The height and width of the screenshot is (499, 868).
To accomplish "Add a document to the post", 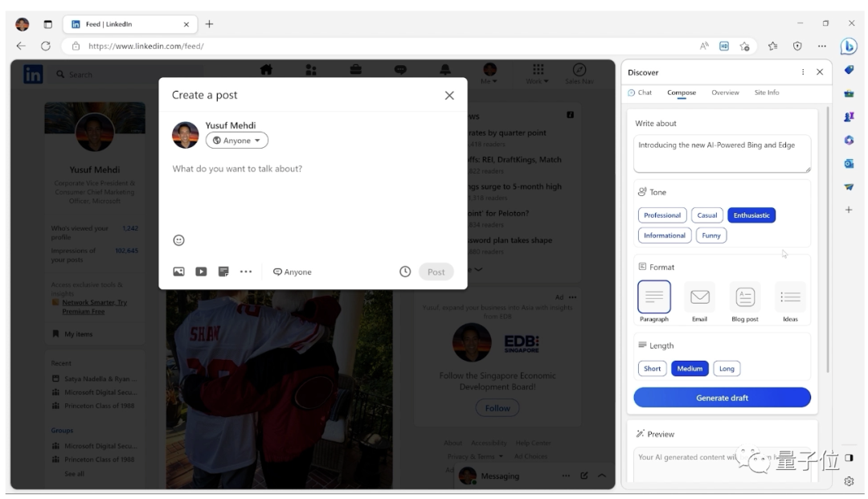I will tap(223, 272).
